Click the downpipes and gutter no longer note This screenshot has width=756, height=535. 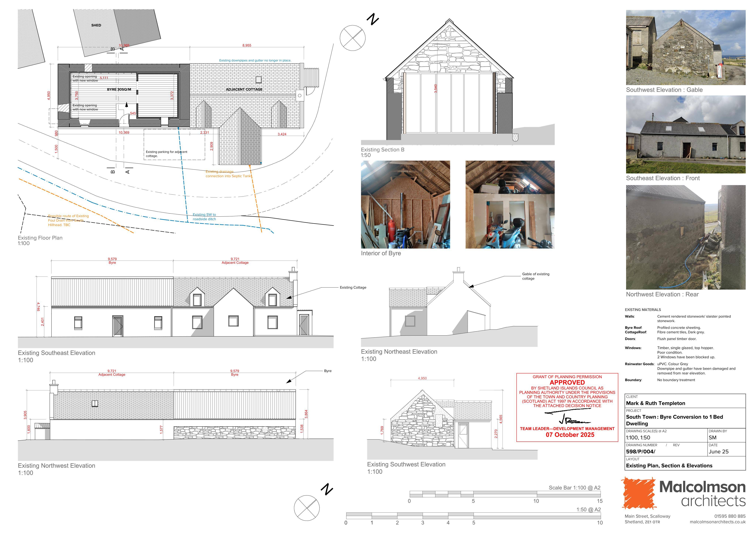pos(255,60)
